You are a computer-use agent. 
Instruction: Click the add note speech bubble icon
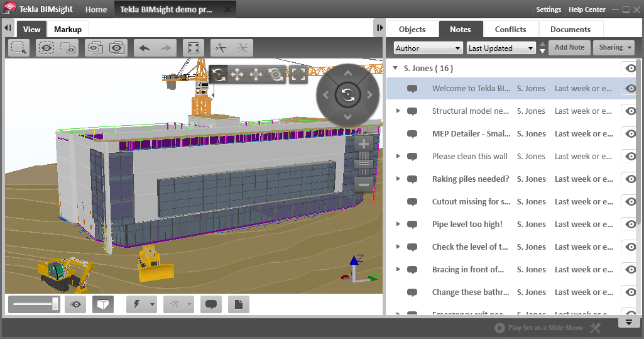tap(211, 304)
